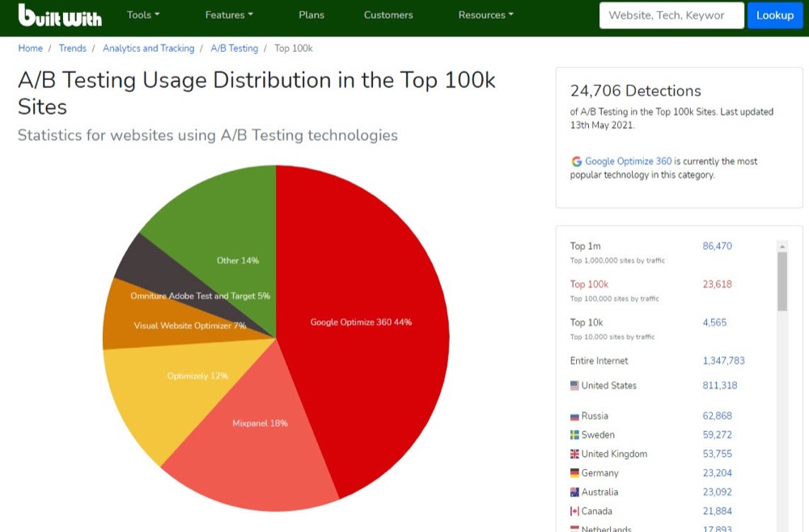Screen dimensions: 809x532
Task: Click the Russia flag icon
Action: pyautogui.click(x=574, y=416)
